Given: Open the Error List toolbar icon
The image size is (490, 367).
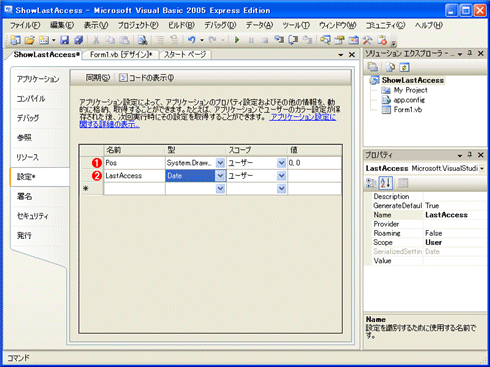Looking at the screenshot, I should (382, 40).
